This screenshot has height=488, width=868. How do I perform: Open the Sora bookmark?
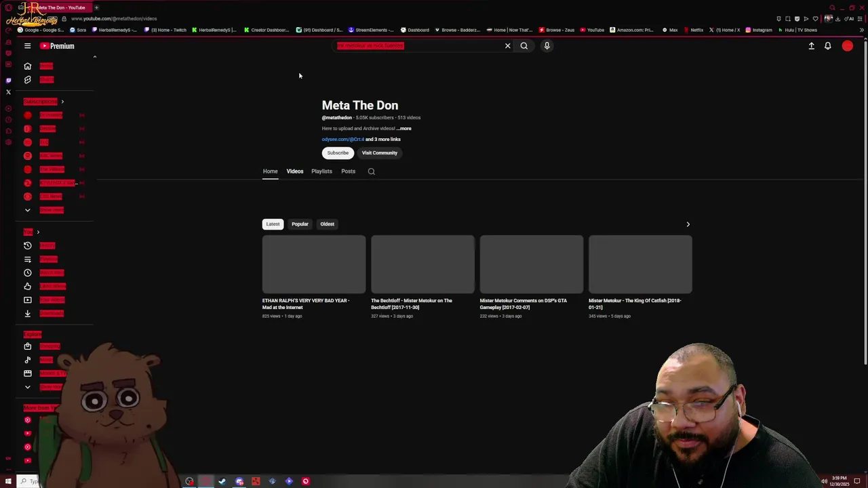click(x=78, y=30)
